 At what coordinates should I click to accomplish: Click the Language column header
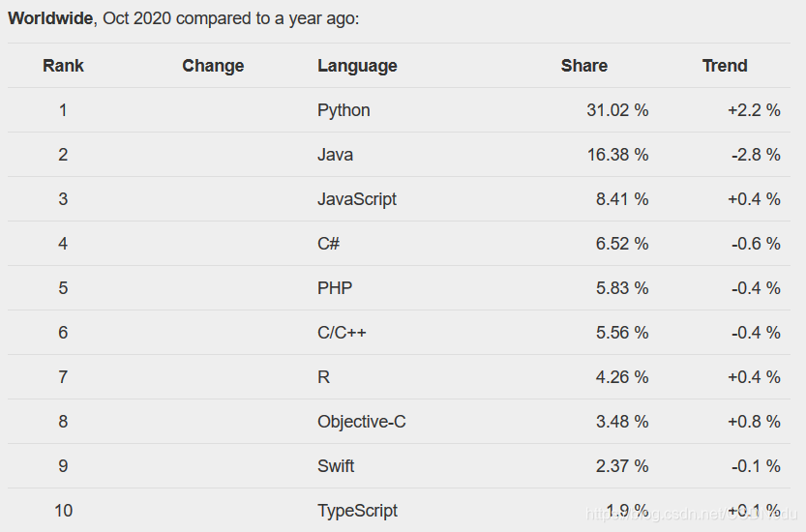click(357, 66)
